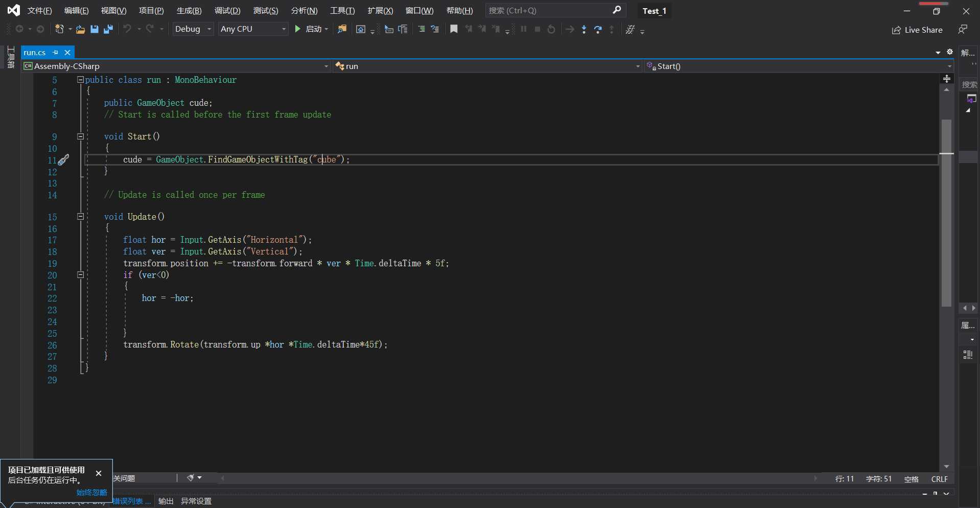Click the editor vertical scrollbar thumb

tap(946, 213)
